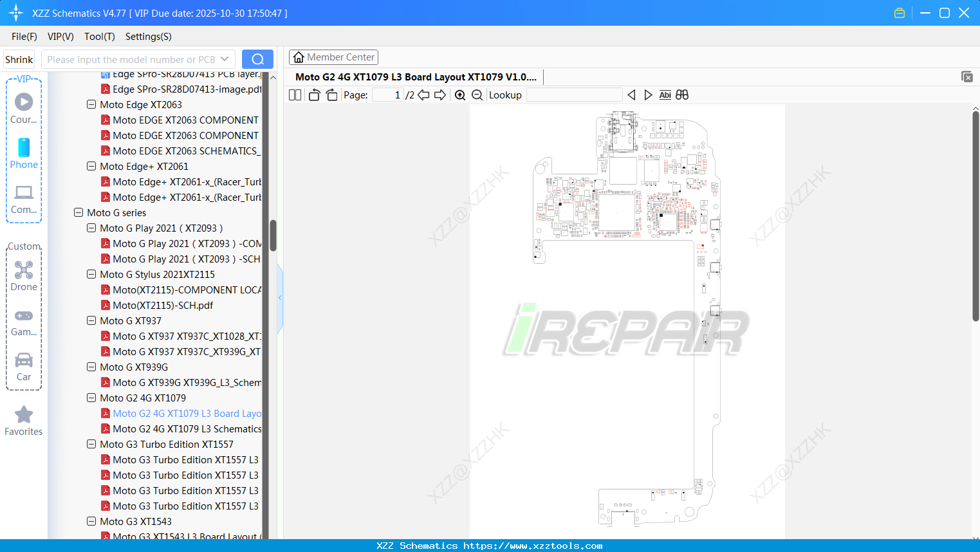Click the Car category icon
The height and width of the screenshot is (552, 980).
click(x=23, y=362)
